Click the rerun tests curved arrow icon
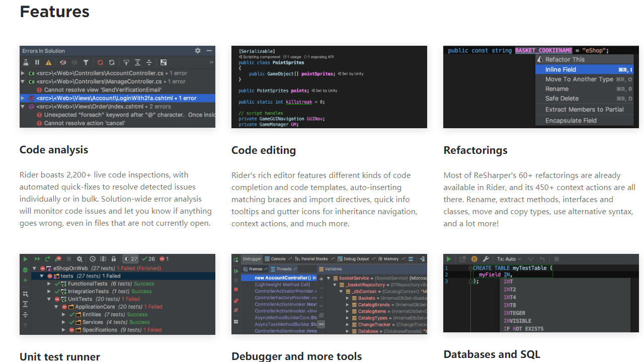644x362 pixels. point(48,259)
